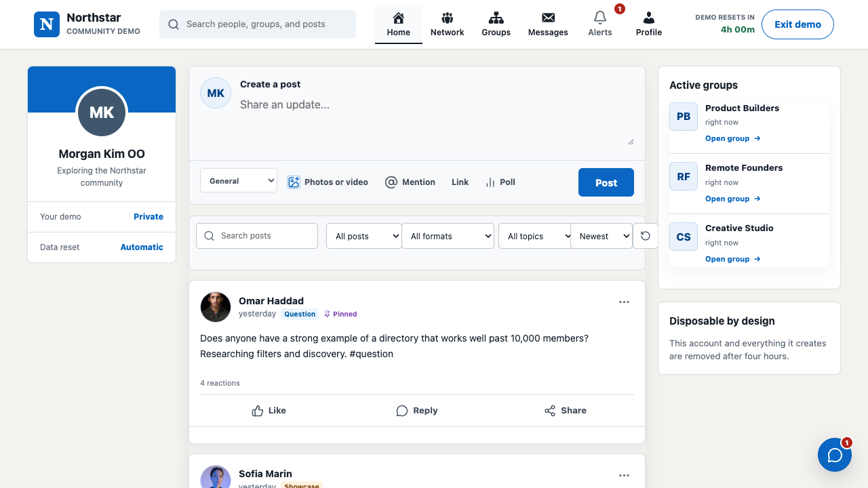Click the Search posts field

pos(257,236)
